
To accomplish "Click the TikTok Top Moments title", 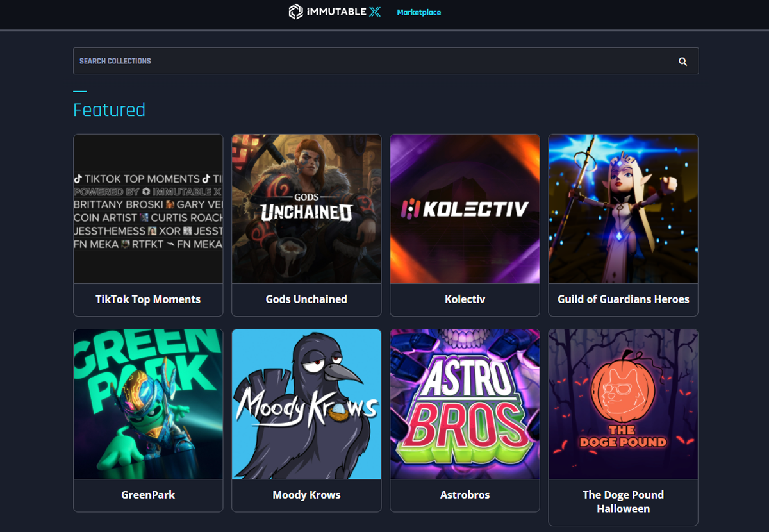I will 148,299.
